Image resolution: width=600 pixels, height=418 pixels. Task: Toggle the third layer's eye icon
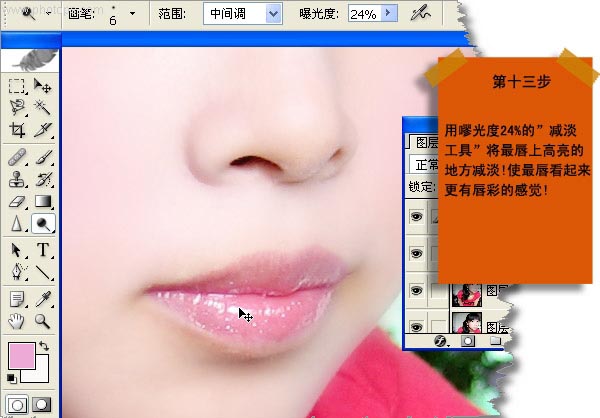417,291
